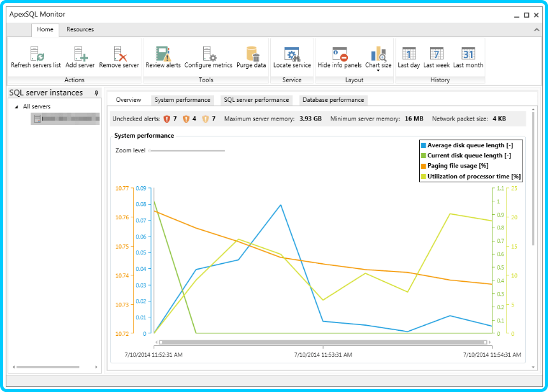548x392 pixels.
Task: Click the 10.77 paging axis value
Action: click(x=122, y=189)
